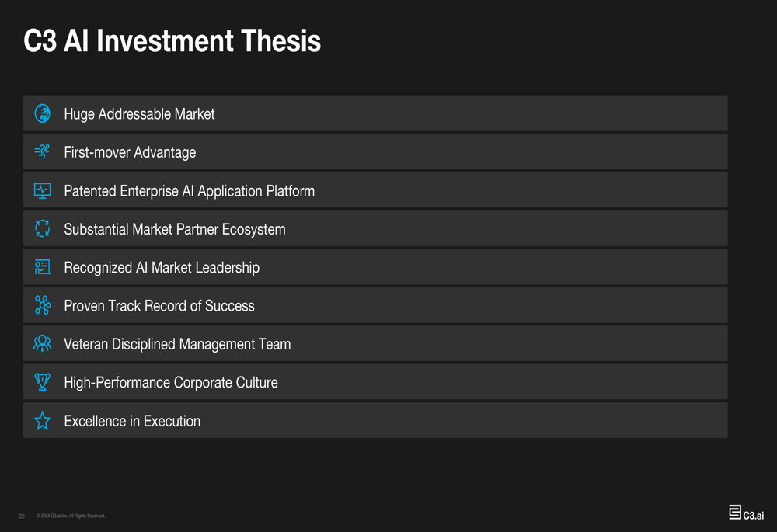Click the presenter board Market Leadership icon

point(43,267)
